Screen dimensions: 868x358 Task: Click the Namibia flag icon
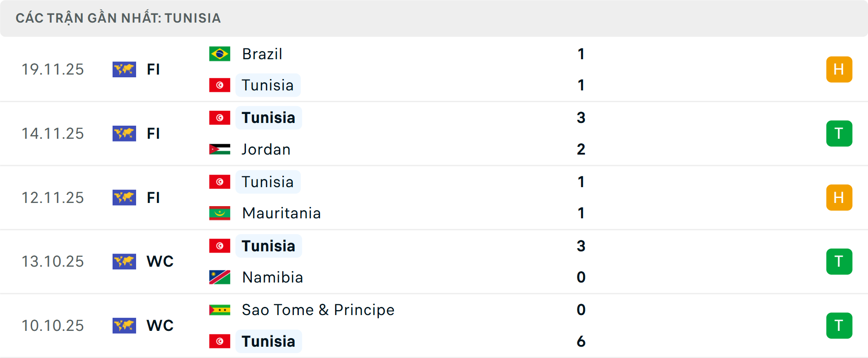point(220,277)
